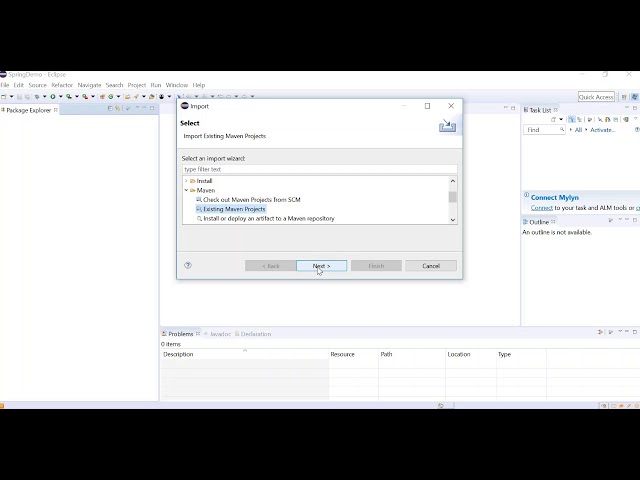Click the Activate... link in Task List

point(602,130)
